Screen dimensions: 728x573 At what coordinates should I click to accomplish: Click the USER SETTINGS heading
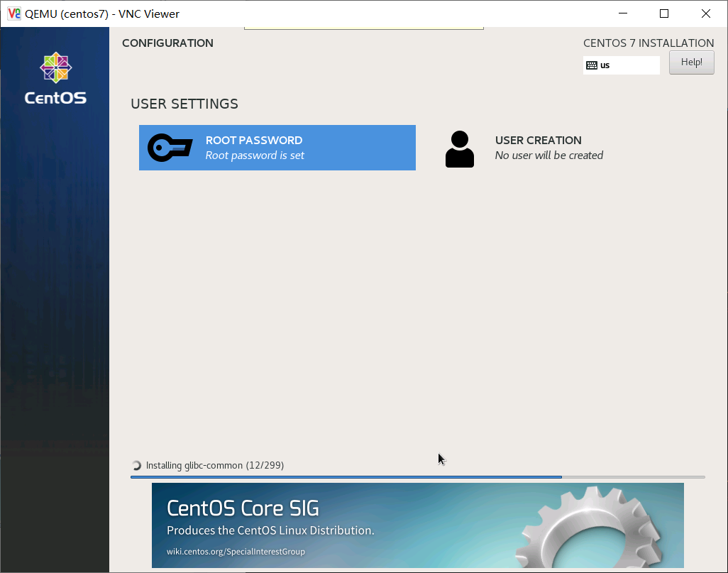coord(184,104)
